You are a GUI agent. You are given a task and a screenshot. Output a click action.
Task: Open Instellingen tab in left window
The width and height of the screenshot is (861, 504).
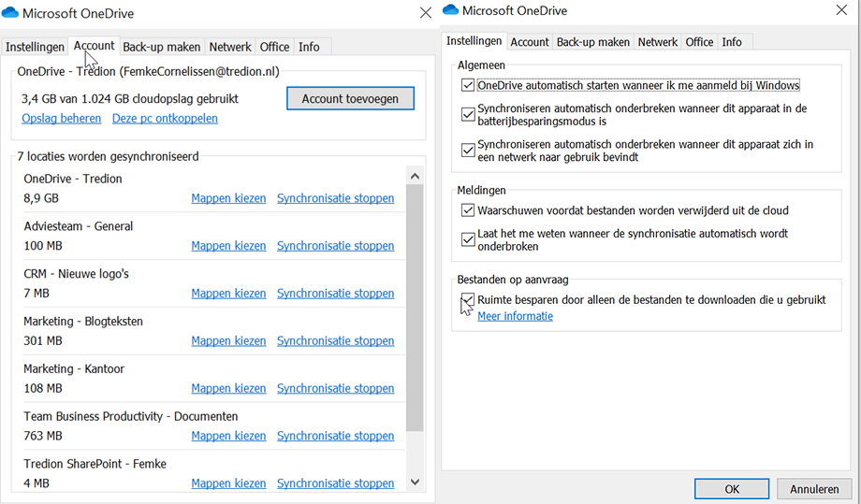(x=35, y=47)
